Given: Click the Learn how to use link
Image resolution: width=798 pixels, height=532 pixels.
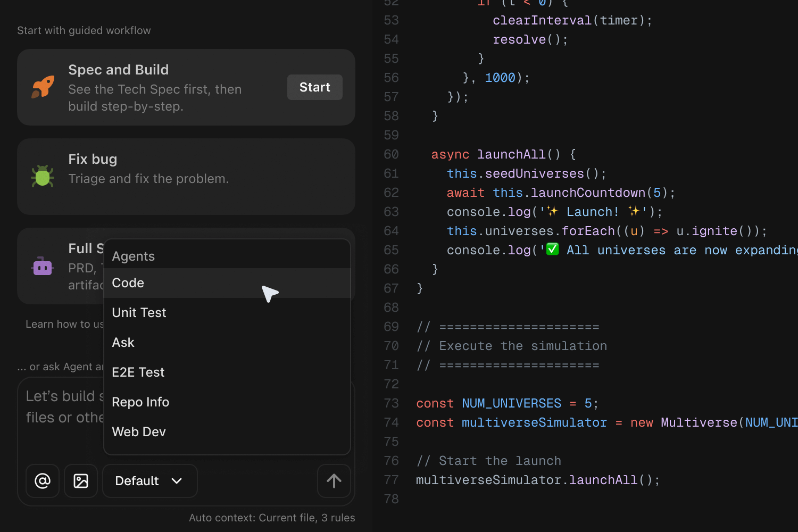Looking at the screenshot, I should (x=64, y=324).
